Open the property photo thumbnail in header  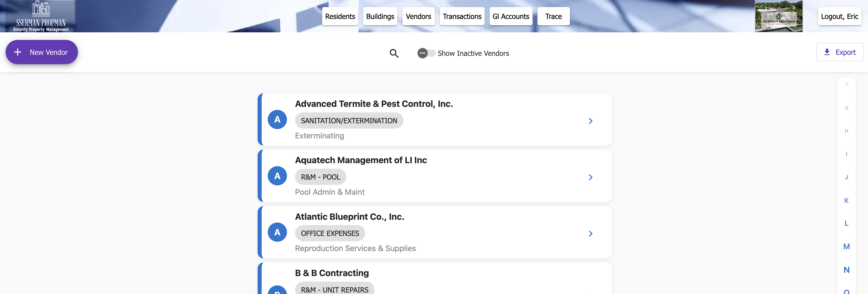pos(778,16)
